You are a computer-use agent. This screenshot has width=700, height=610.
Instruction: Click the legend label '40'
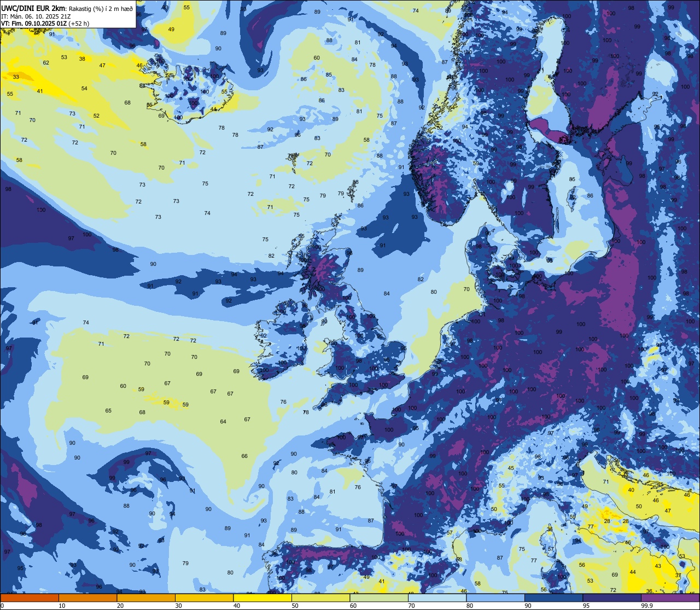coord(237,606)
